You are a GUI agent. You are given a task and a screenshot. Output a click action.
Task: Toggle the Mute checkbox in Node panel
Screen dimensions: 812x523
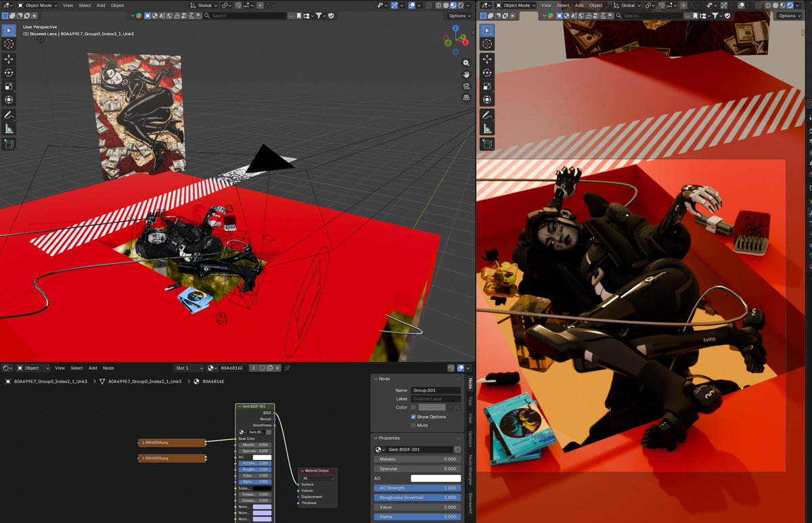[413, 426]
